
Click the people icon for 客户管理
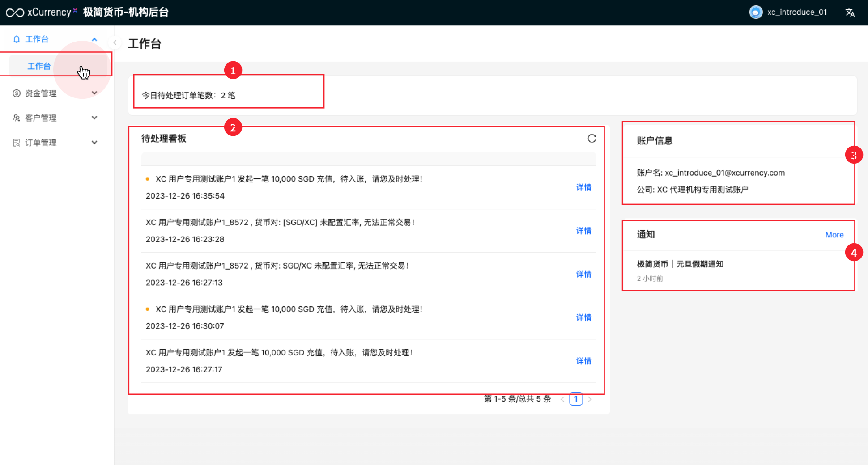tap(17, 118)
